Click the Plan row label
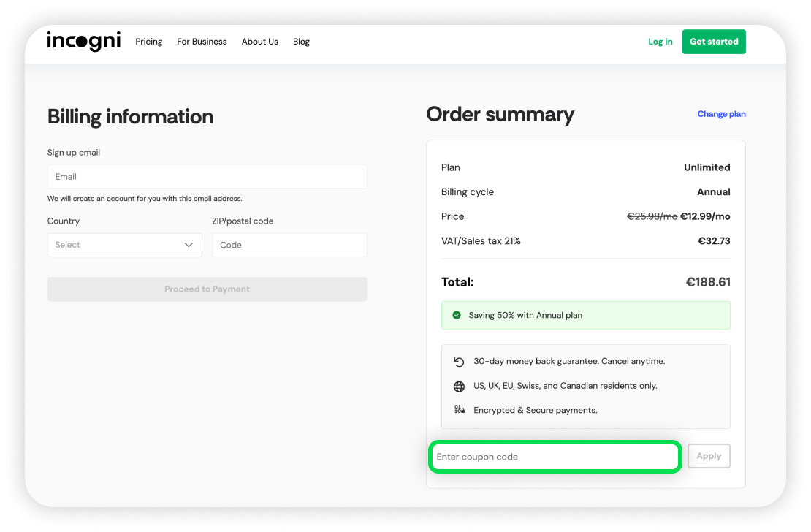Viewport: 811px width, 532px height. pos(451,167)
